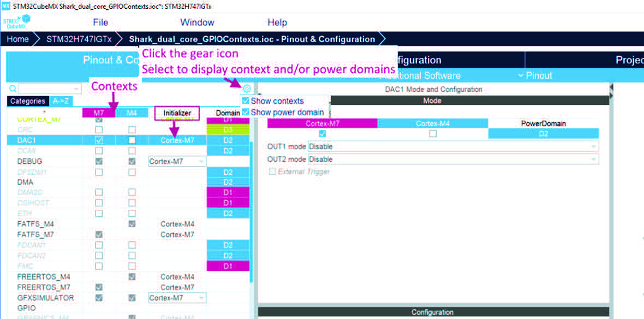The height and width of the screenshot is (319, 644).
Task: Click the Shark_dual_core_GPIOContexts.ioc breadcrumb
Action: pos(252,39)
